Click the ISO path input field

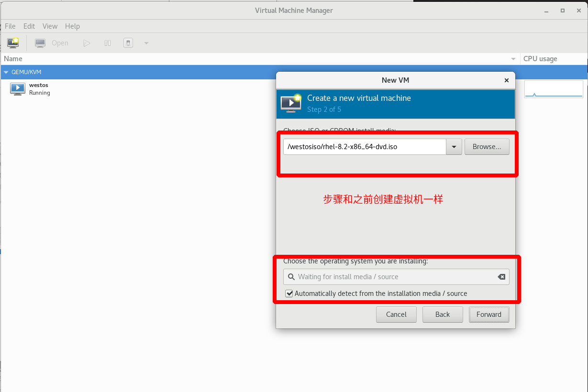(x=365, y=147)
